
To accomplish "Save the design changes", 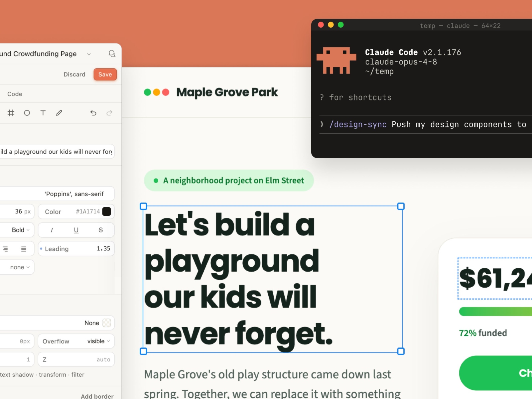I will click(105, 74).
